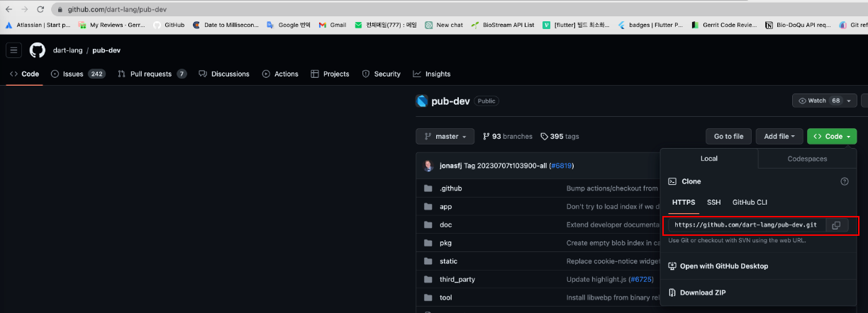Open the GitHub bookmark in bookmarks bar
The width and height of the screenshot is (868, 313).
point(169,25)
